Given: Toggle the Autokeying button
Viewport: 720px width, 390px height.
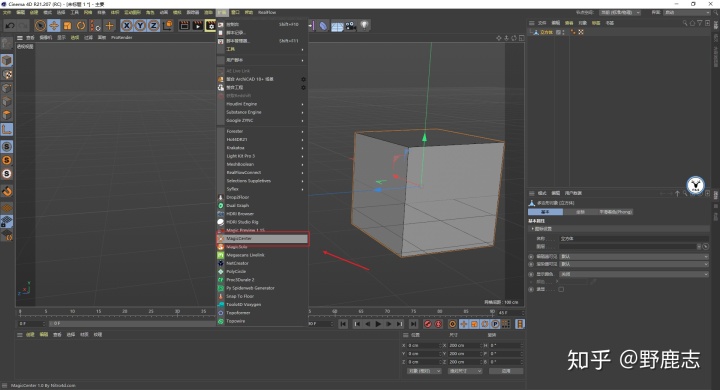Looking at the screenshot, I should pos(439,324).
